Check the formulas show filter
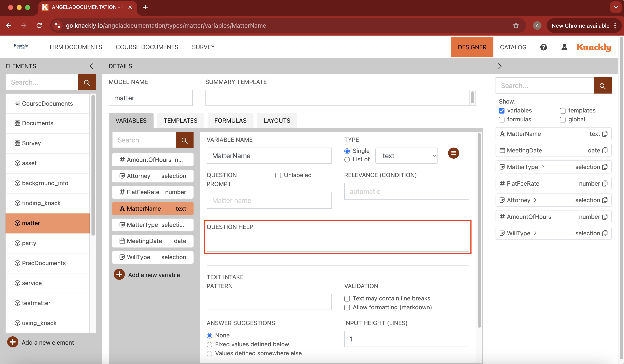 [x=502, y=120]
